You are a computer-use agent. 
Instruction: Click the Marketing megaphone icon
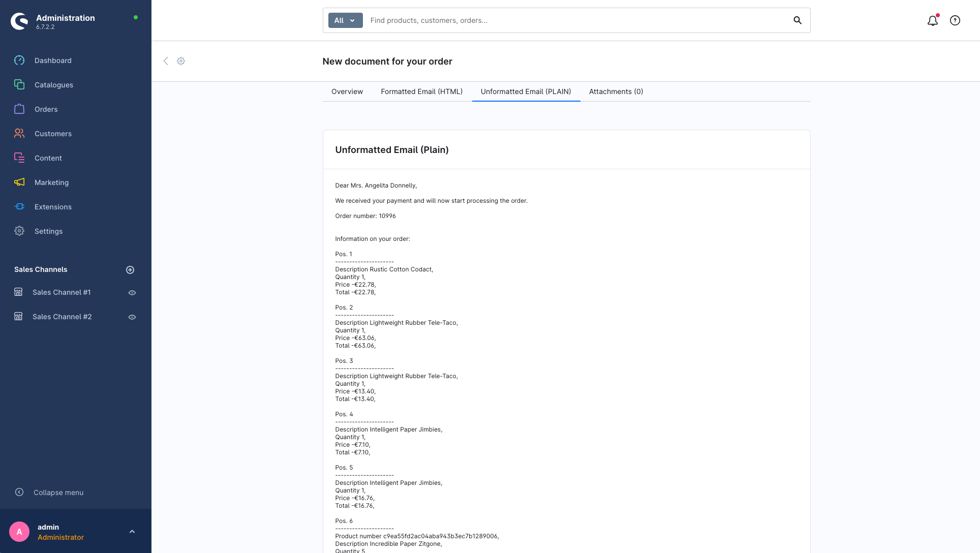click(x=19, y=182)
